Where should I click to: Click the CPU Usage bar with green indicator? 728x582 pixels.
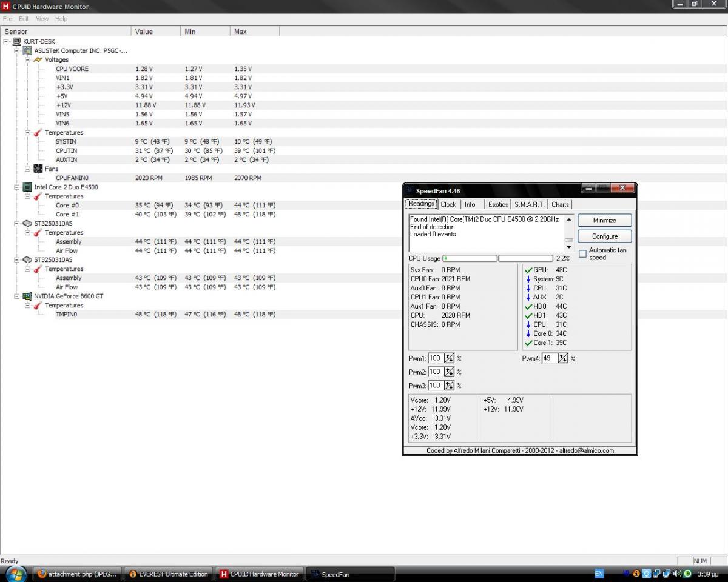click(470, 258)
